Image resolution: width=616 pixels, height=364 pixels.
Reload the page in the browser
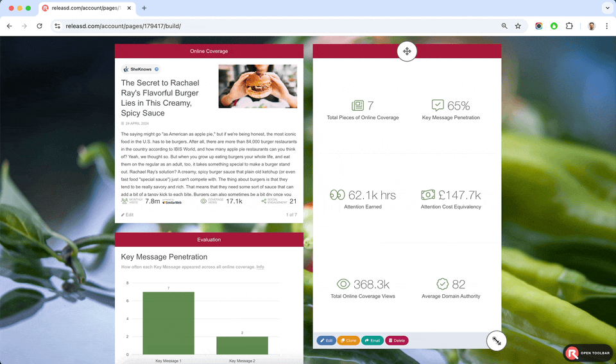pyautogui.click(x=40, y=26)
